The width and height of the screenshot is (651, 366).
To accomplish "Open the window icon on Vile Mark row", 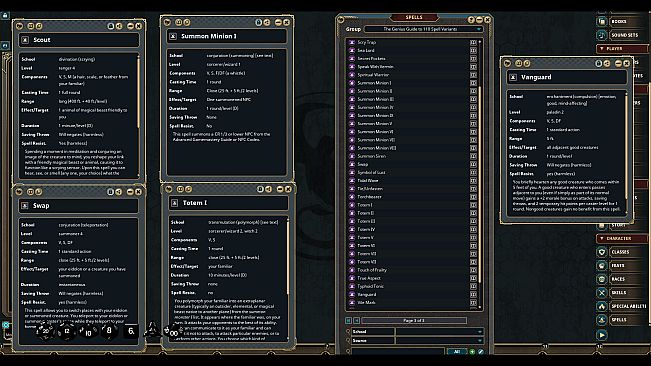I will [473, 303].
